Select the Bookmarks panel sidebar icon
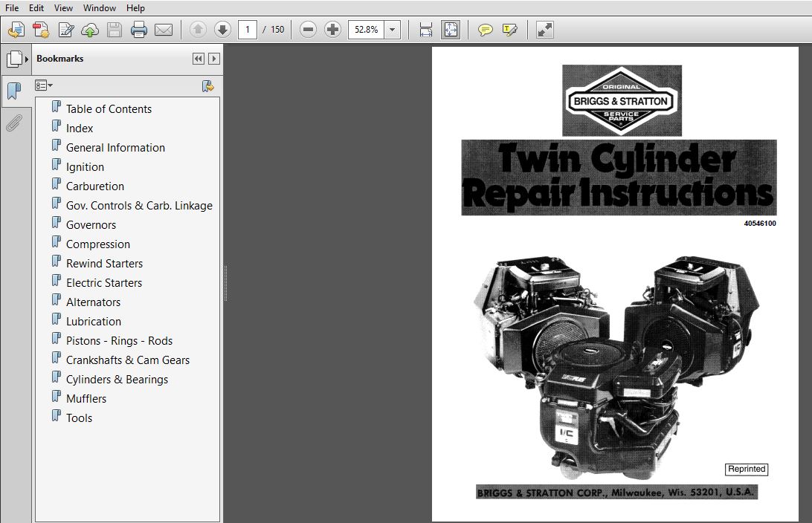812x523 pixels. click(15, 91)
